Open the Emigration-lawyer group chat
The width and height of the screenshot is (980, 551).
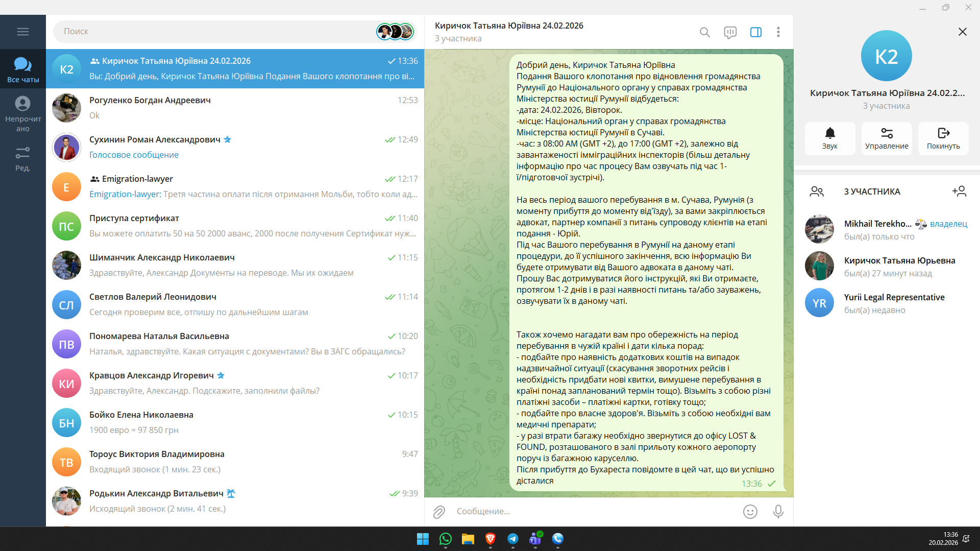coord(235,187)
